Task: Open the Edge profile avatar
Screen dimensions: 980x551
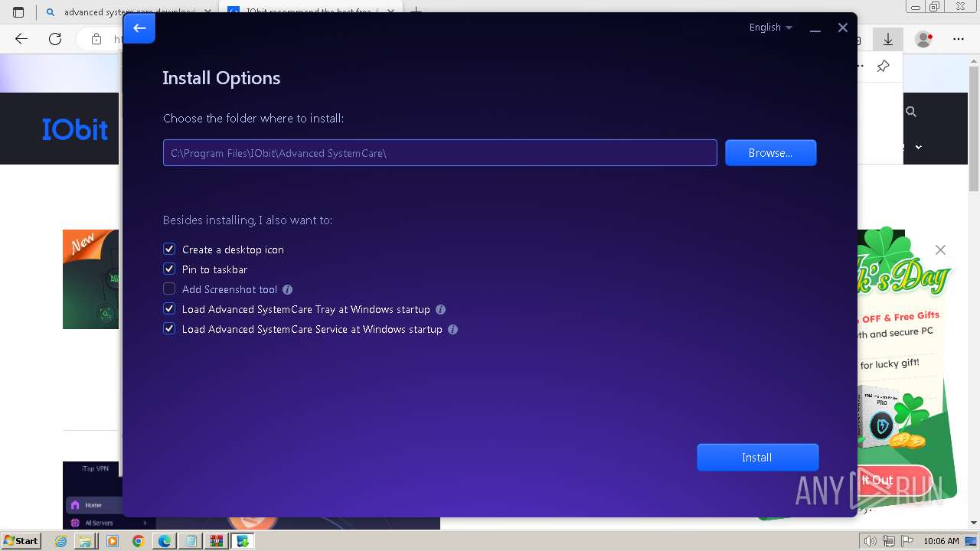Action: [924, 39]
